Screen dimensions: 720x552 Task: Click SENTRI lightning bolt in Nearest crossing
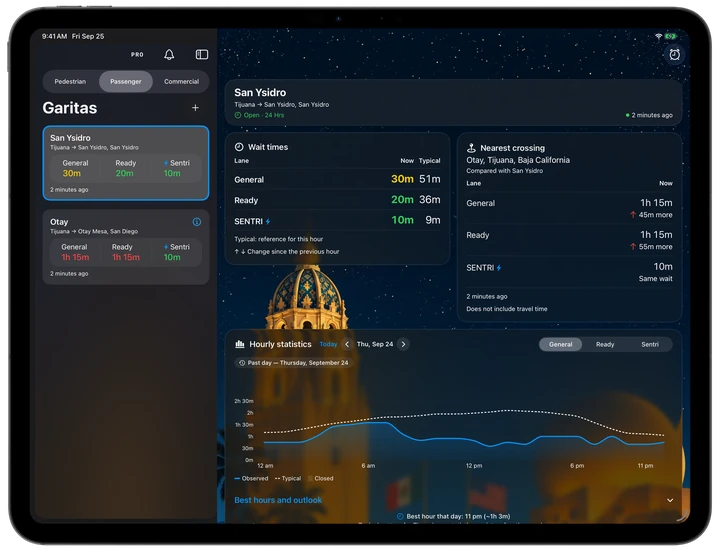(x=499, y=268)
